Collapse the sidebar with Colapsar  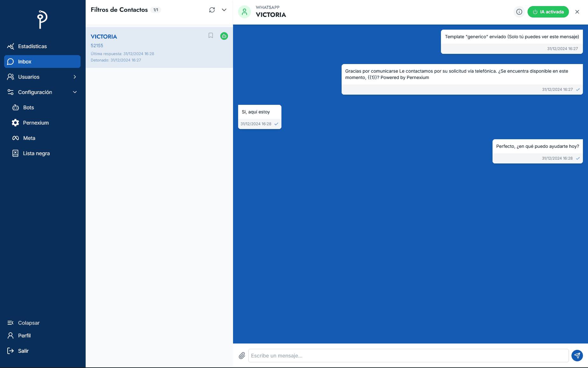pyautogui.click(x=28, y=323)
